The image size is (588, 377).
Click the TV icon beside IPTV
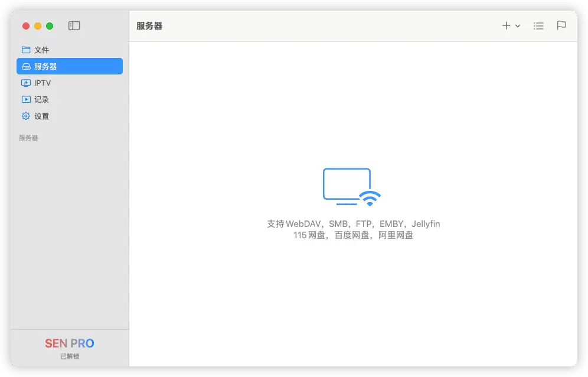26,83
